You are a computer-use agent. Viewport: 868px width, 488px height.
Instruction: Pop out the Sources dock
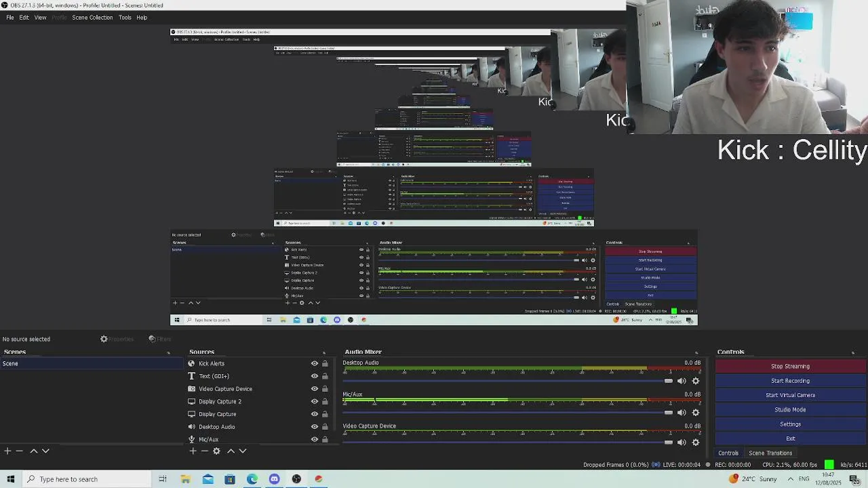324,352
